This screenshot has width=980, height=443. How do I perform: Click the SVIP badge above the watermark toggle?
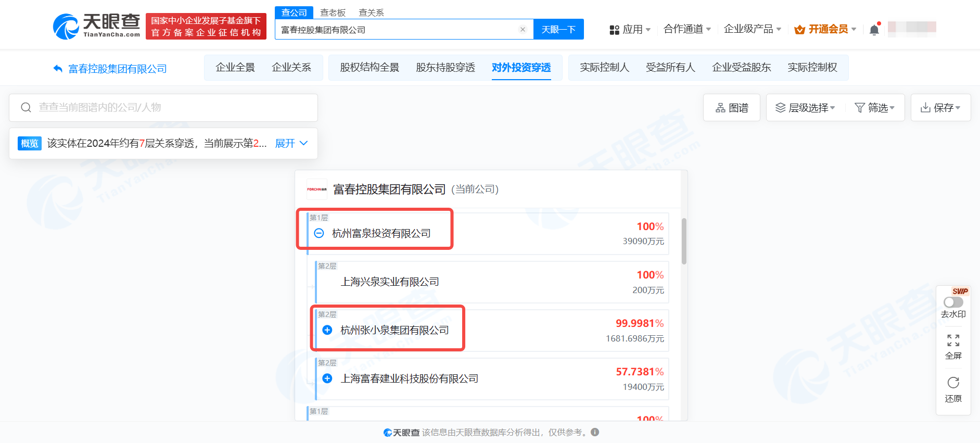click(x=960, y=292)
